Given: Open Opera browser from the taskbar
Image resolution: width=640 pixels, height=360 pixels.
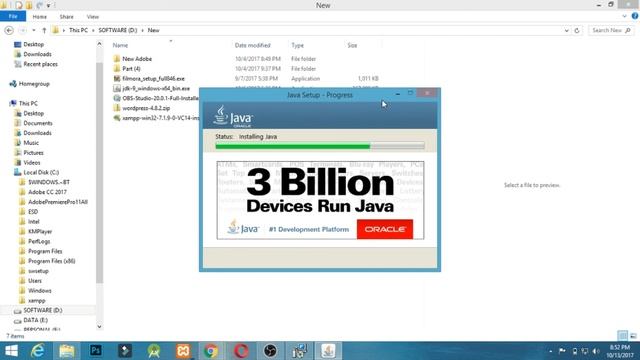Looking at the screenshot, I should click(x=241, y=351).
